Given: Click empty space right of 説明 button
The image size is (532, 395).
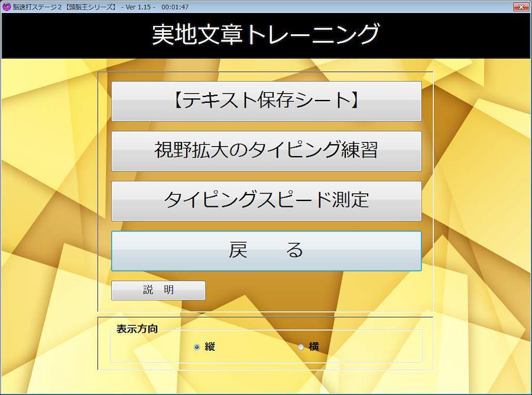Looking at the screenshot, I should point(313,290).
